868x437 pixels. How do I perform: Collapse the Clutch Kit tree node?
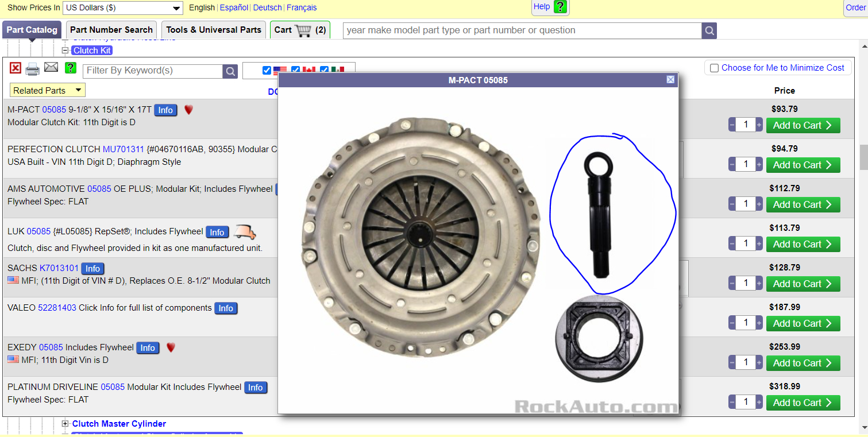pos(65,51)
